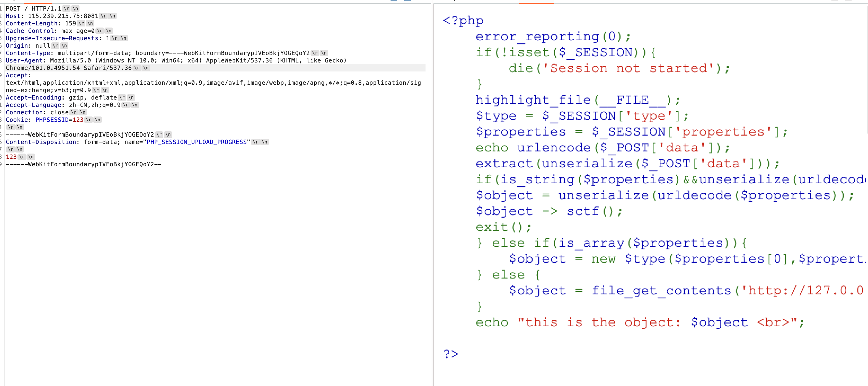Screen dimensions: 868x386
Task: Click the Connection: close header line
Action: click(x=37, y=112)
